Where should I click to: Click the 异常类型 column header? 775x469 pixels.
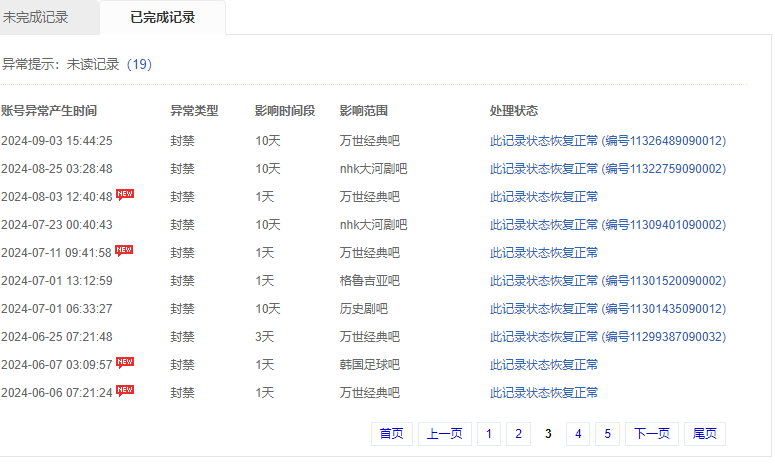(x=194, y=111)
